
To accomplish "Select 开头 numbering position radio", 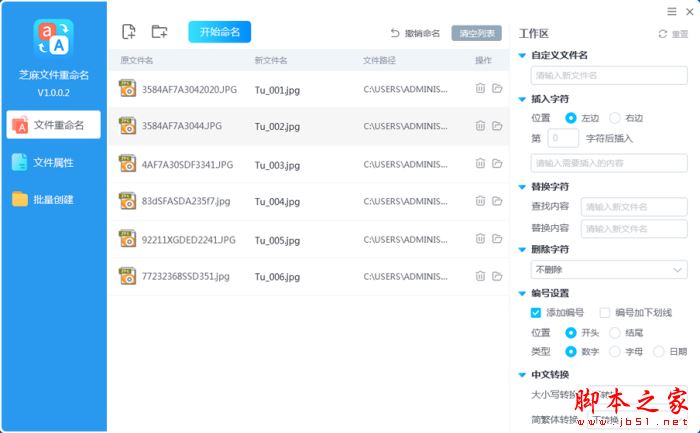I will [x=571, y=333].
